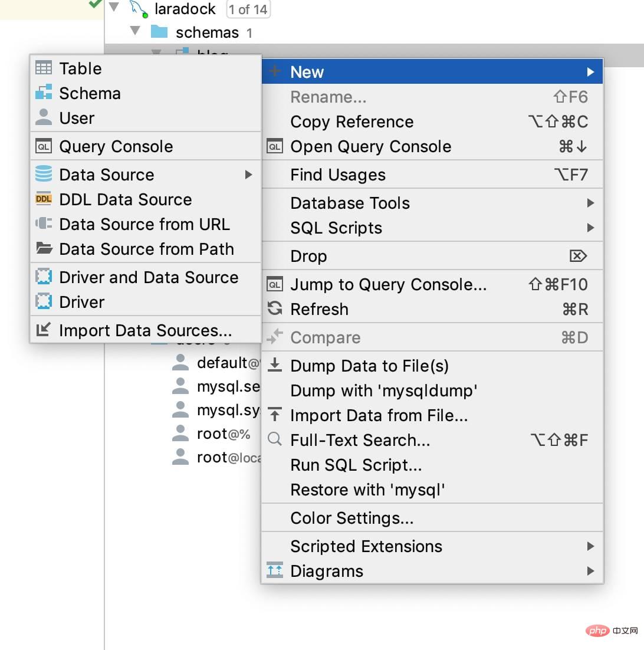Choose Drop from the context menu

(432, 256)
